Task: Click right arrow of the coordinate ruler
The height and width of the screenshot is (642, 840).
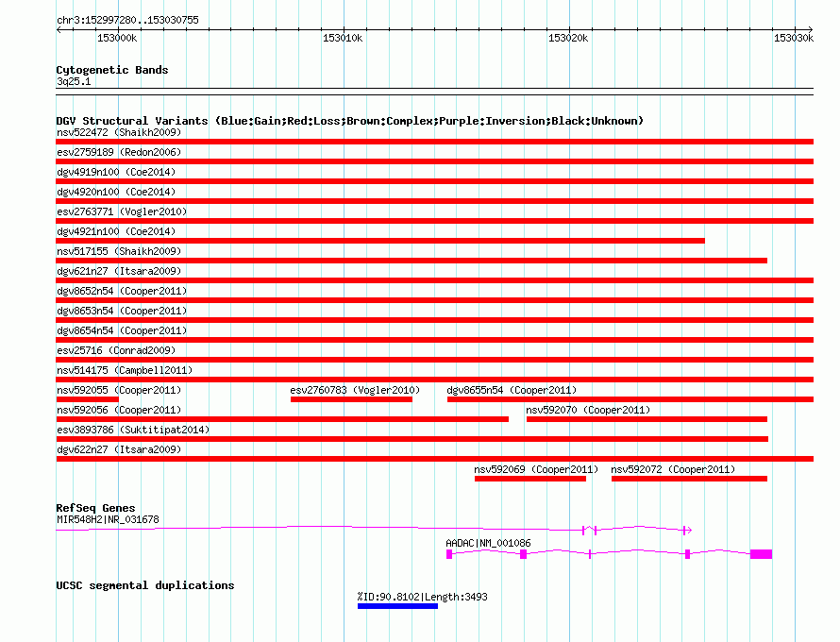Action: (810, 29)
